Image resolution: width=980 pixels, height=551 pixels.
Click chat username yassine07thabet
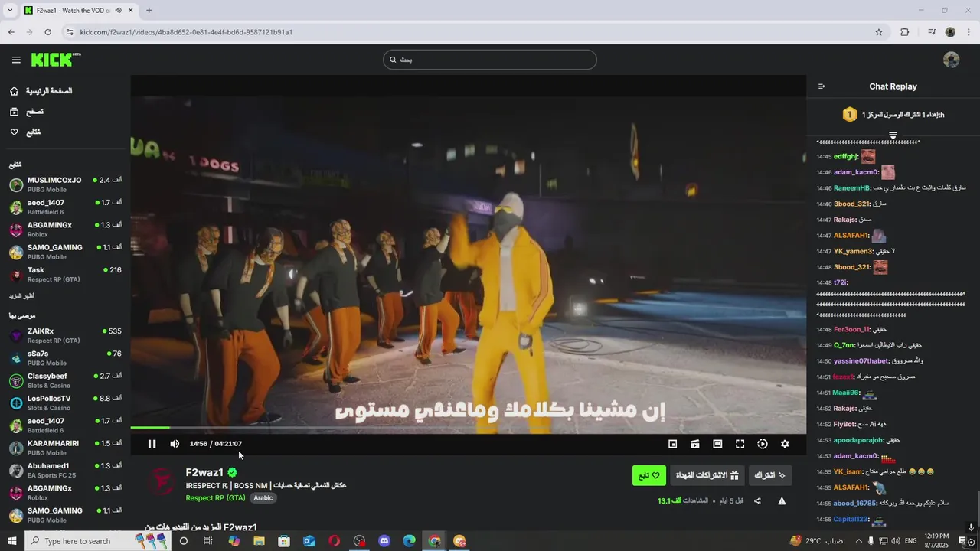(861, 361)
